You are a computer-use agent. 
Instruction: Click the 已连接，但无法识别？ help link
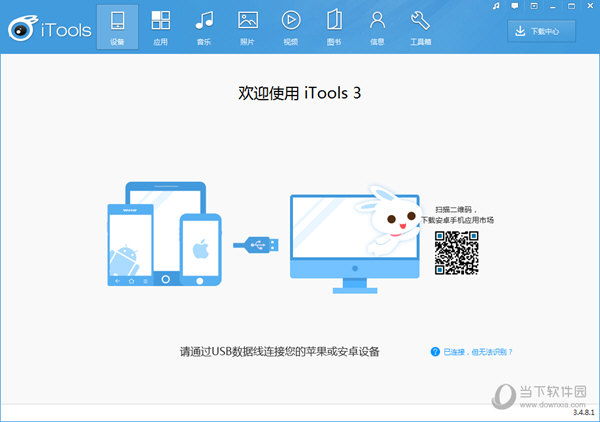click(471, 352)
